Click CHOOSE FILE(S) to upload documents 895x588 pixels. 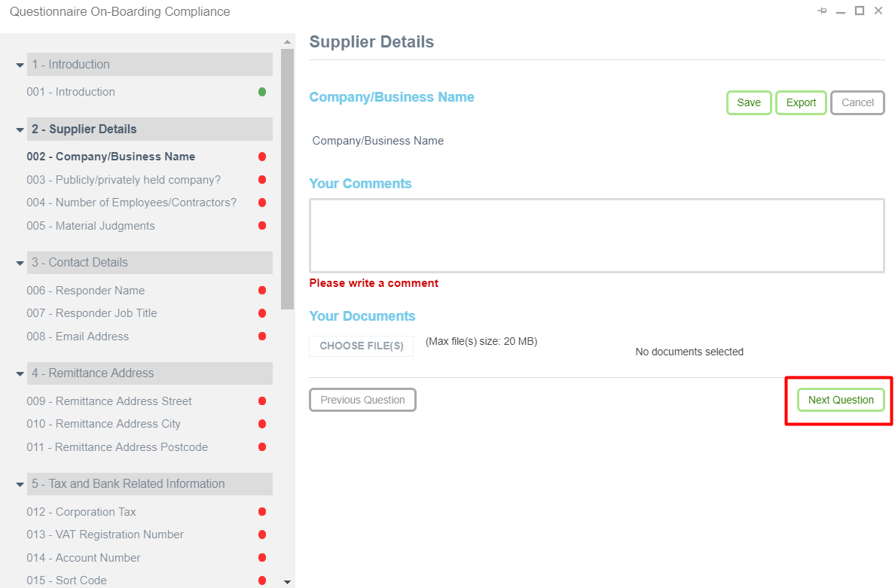click(x=361, y=346)
